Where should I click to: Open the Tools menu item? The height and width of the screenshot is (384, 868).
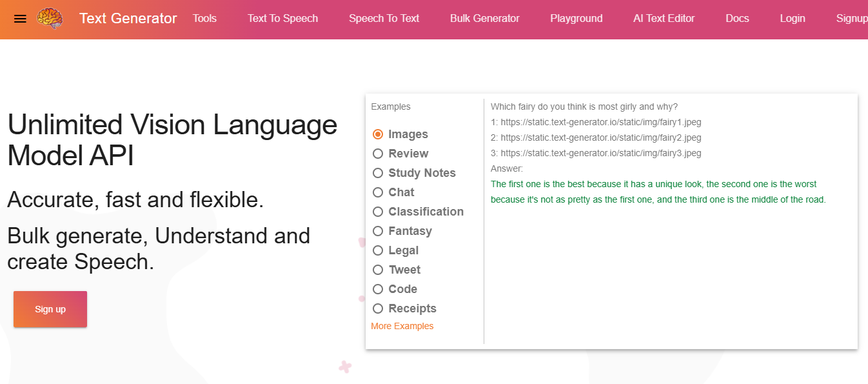tap(204, 19)
